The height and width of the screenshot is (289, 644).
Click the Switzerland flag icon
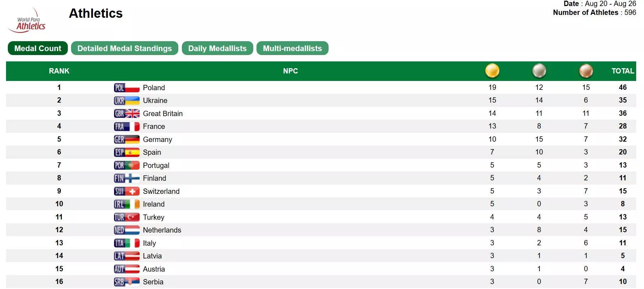126,191
